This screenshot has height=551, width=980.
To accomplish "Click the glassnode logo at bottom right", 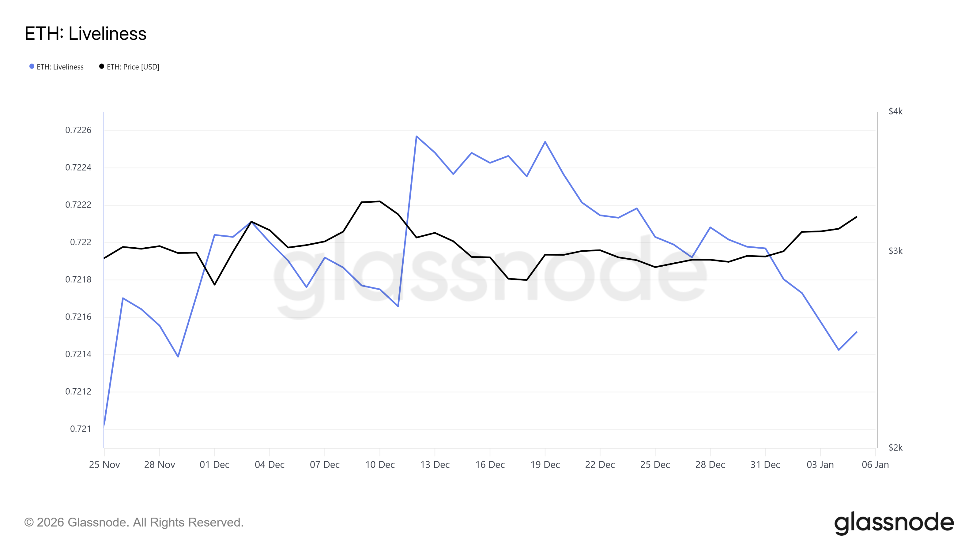I will tap(894, 523).
